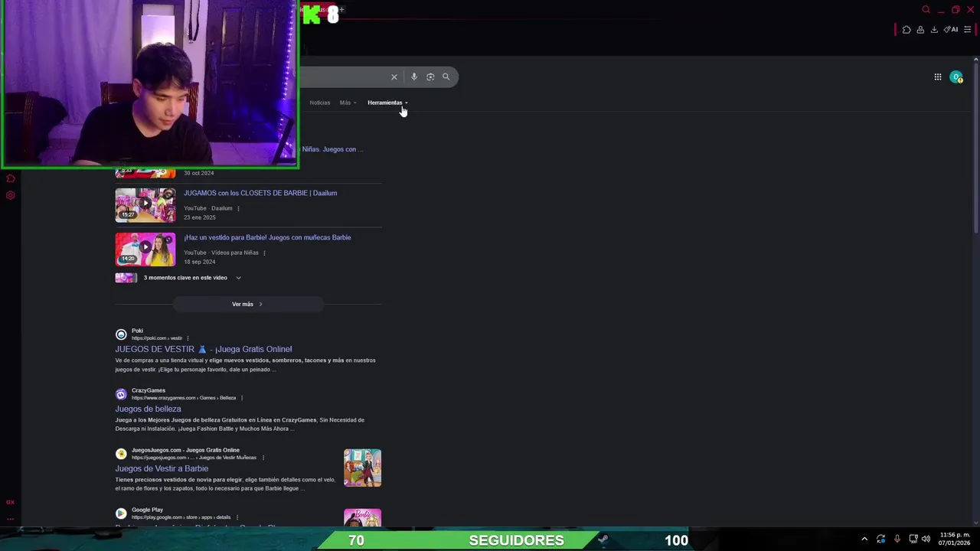Open the taskbar network display icon
The height and width of the screenshot is (551, 980).
click(x=913, y=540)
